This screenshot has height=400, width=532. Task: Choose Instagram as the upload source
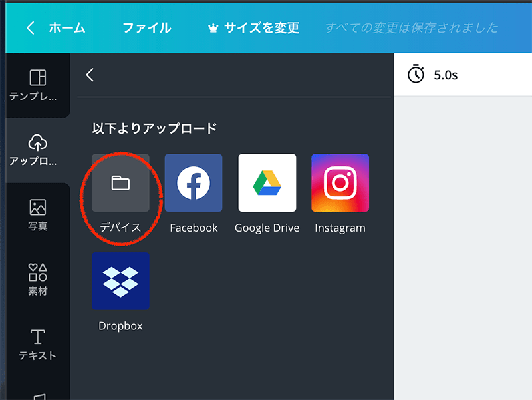[340, 182]
